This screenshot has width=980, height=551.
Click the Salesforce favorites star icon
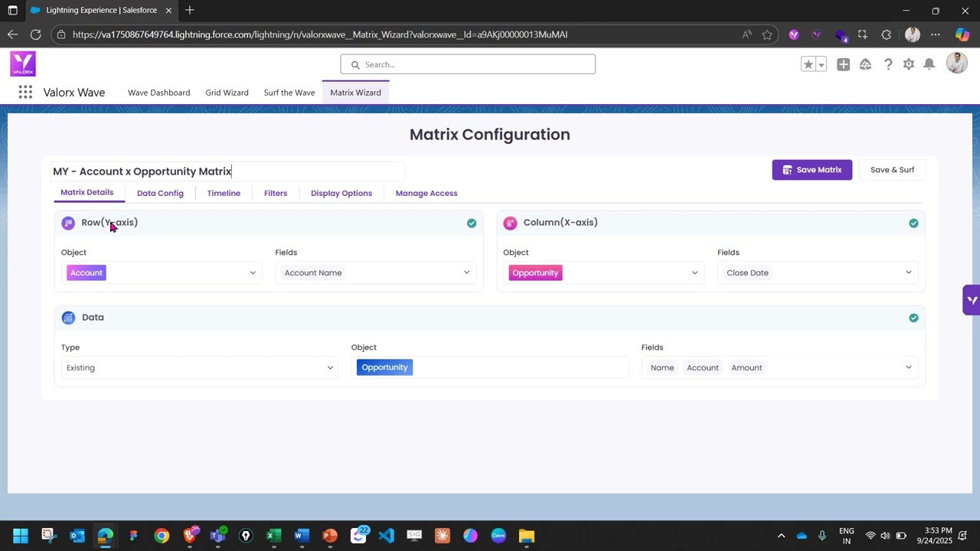tap(808, 64)
